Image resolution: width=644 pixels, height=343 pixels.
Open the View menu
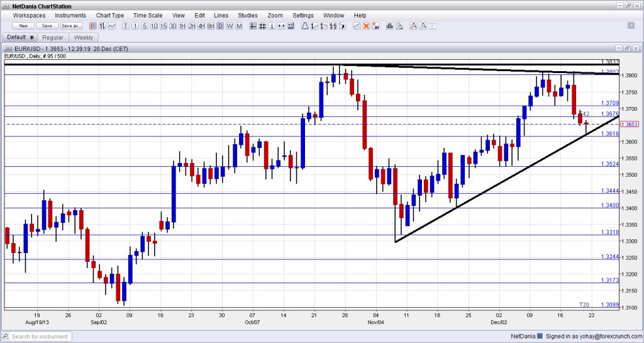pyautogui.click(x=178, y=15)
